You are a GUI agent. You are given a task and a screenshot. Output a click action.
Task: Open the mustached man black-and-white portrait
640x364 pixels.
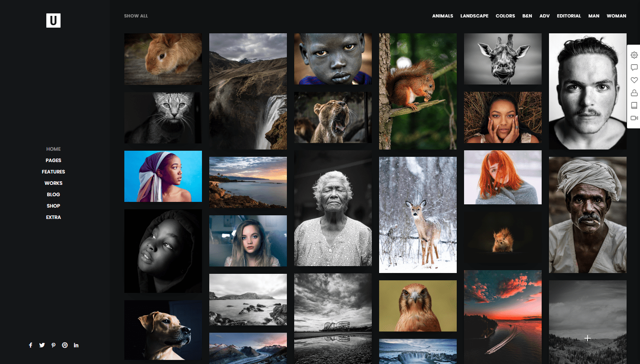588,91
